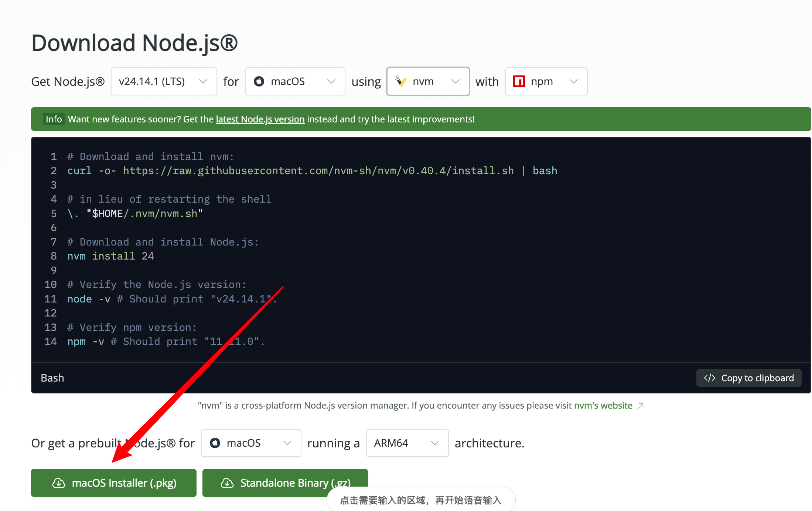
Task: Open the v24.14.1 (LTS) version dropdown
Action: 164,81
